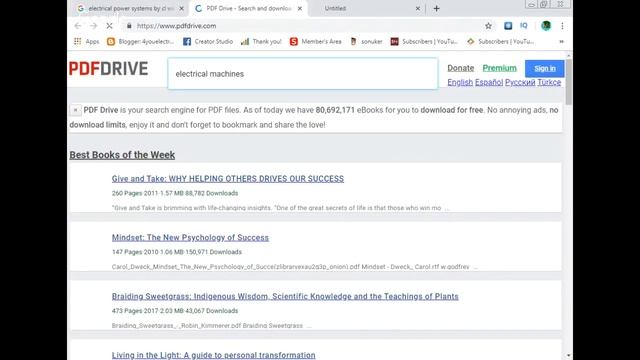Image resolution: width=640 pixels, height=360 pixels.
Task: Switch language to Русский
Action: click(520, 82)
